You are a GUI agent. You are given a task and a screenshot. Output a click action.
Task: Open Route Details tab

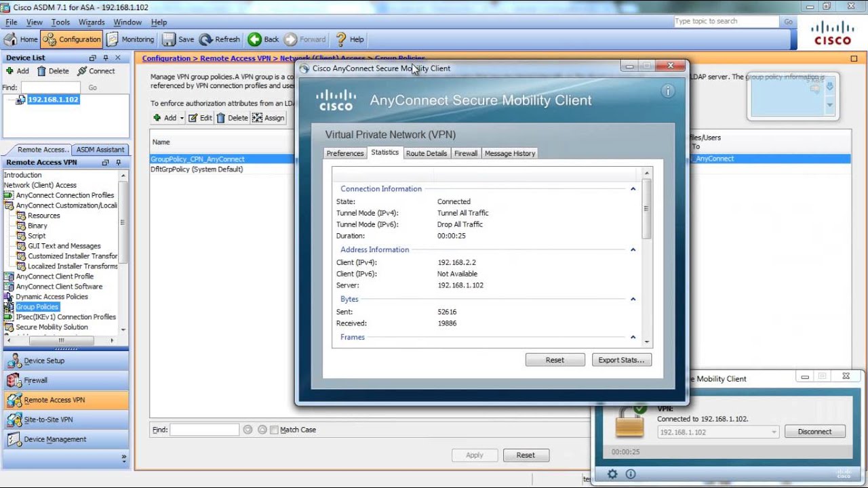point(427,154)
